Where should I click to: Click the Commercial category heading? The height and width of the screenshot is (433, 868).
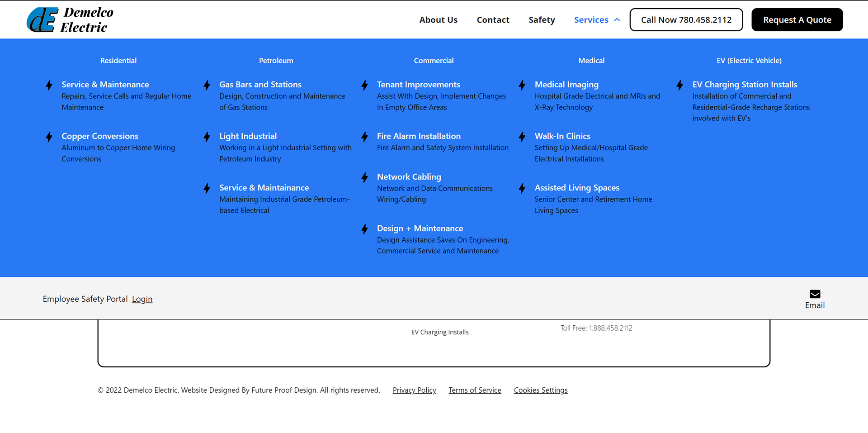click(x=434, y=61)
